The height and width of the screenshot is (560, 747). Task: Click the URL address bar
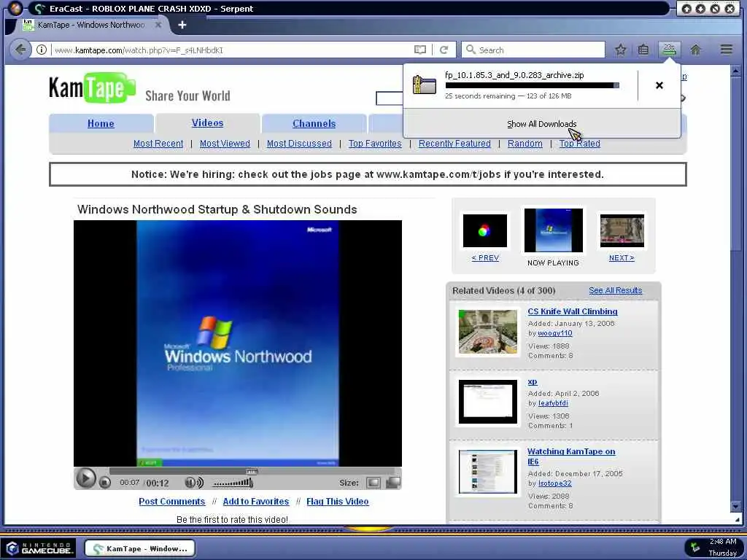[x=233, y=50]
